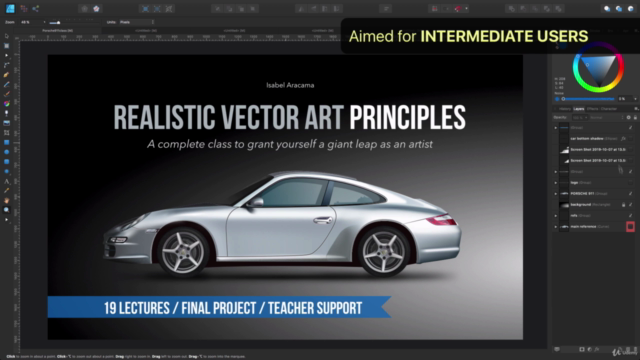The image size is (640, 360).
Task: Select the Artistic Text tool
Action: 7,181
